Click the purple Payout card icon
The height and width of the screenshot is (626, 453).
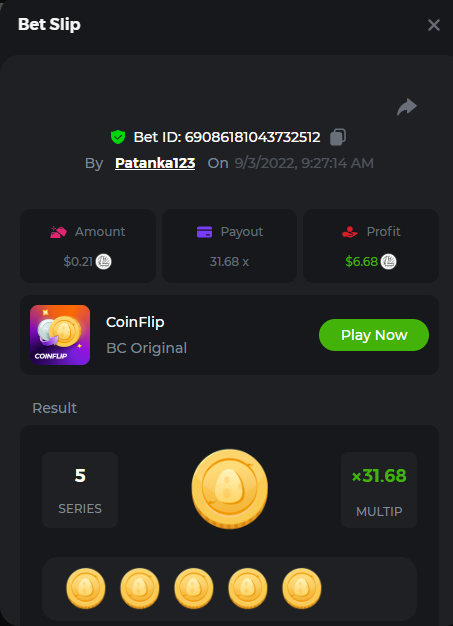click(x=204, y=232)
